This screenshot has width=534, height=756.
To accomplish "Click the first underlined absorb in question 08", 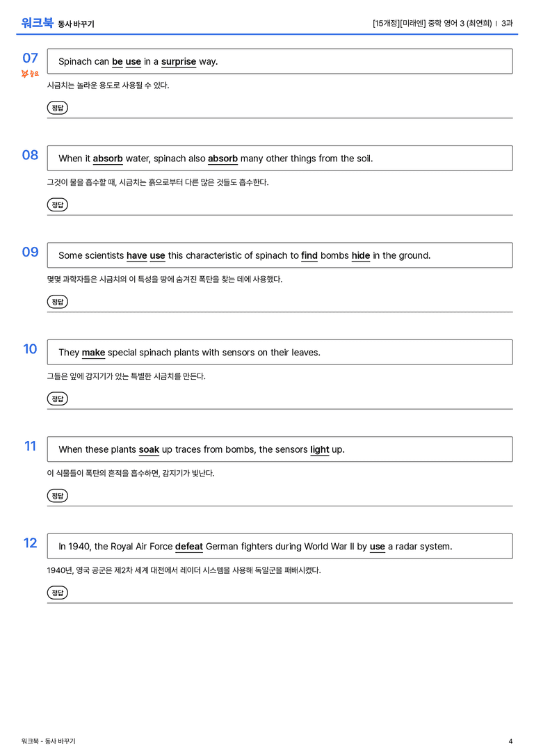I will click(108, 159).
